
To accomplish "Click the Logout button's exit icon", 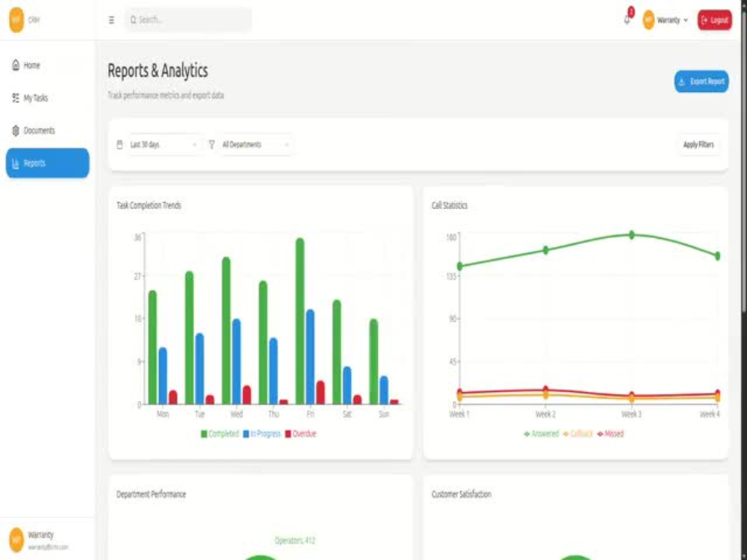I will click(x=704, y=20).
